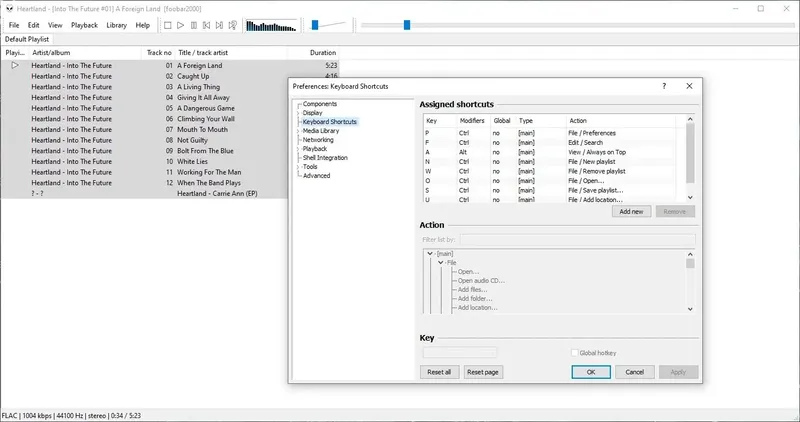Expand the Media Library preferences node
Image resolution: width=800 pixels, height=422 pixels.
(298, 131)
